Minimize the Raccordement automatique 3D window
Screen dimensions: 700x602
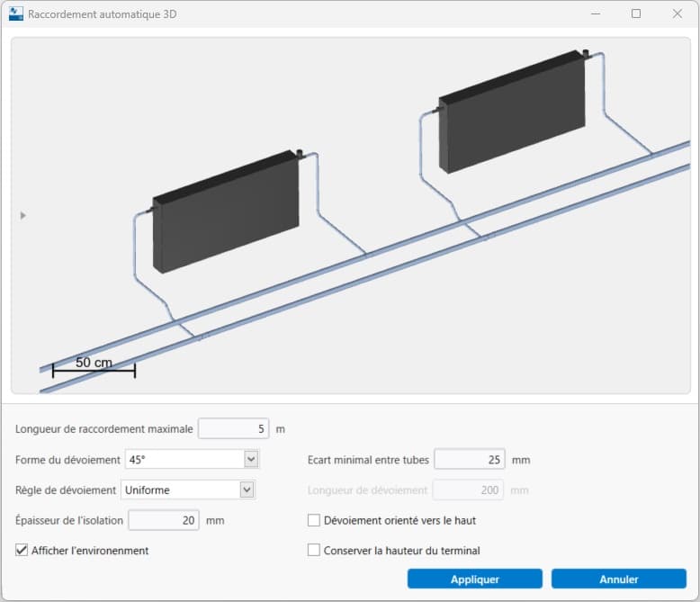(x=595, y=14)
